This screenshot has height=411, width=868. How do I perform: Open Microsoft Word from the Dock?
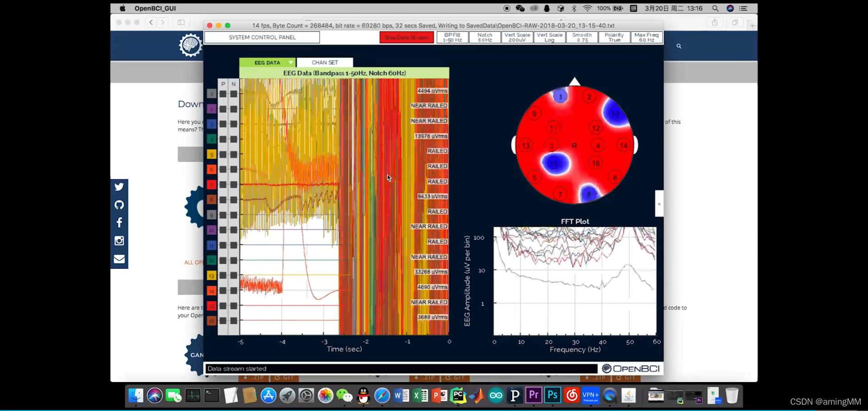[x=401, y=396]
